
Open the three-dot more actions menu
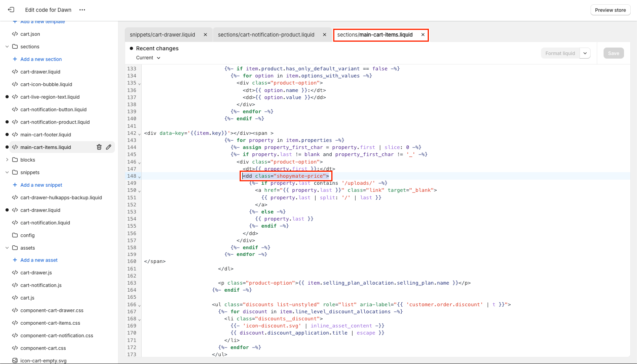click(x=82, y=10)
